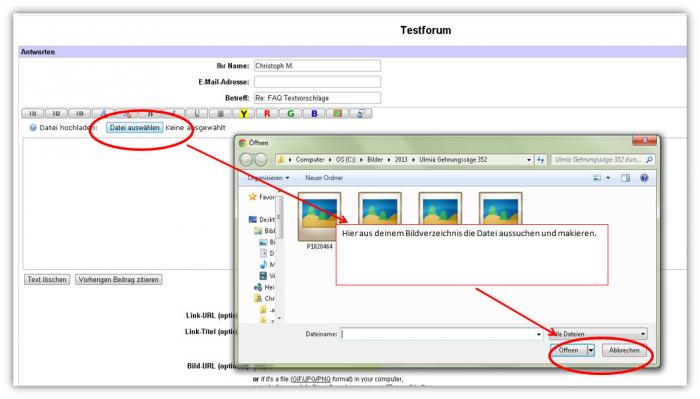Expand the view options dropdown arrow
Screen dimensions: 700x399
pyautogui.click(x=608, y=178)
